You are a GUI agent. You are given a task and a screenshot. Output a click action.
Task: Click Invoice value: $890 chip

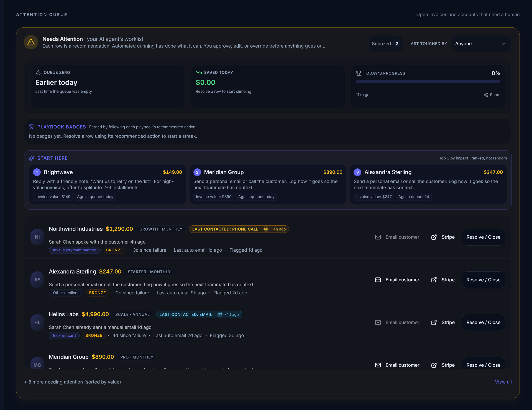pos(214,197)
